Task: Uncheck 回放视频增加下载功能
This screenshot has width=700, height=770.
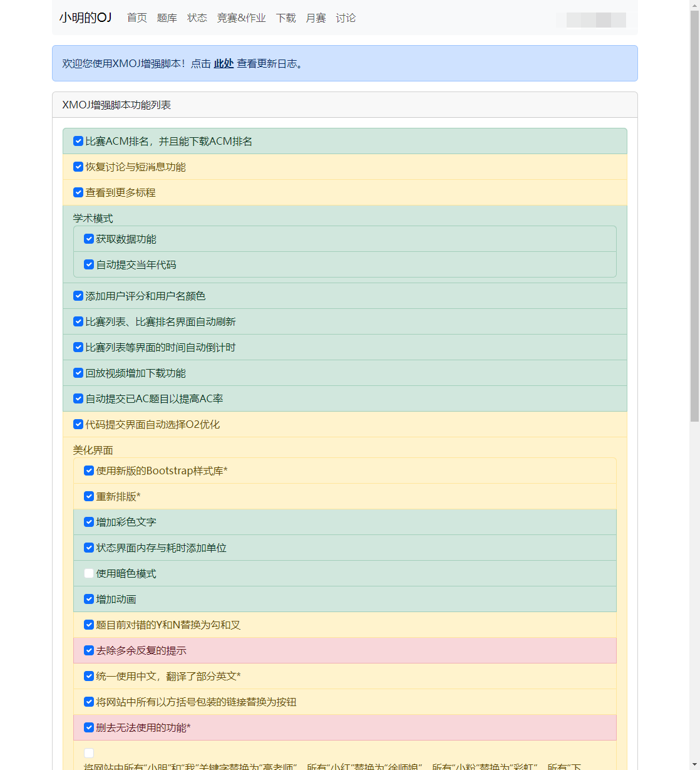Action: click(78, 373)
